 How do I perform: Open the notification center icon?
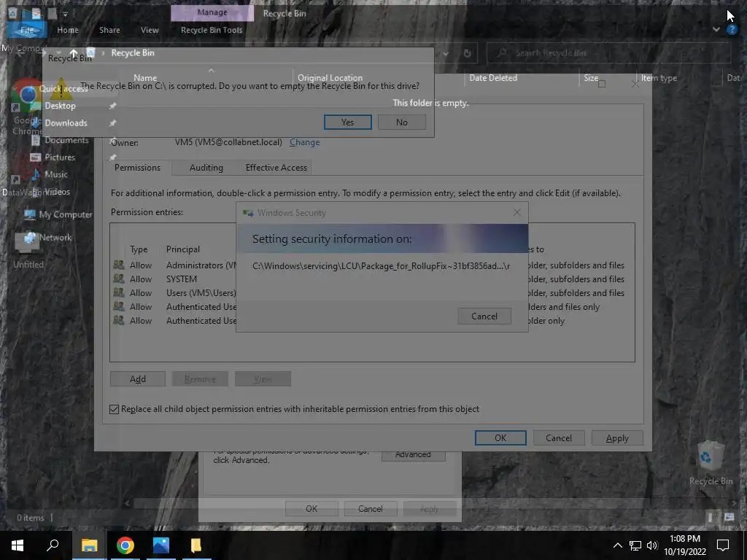point(723,545)
